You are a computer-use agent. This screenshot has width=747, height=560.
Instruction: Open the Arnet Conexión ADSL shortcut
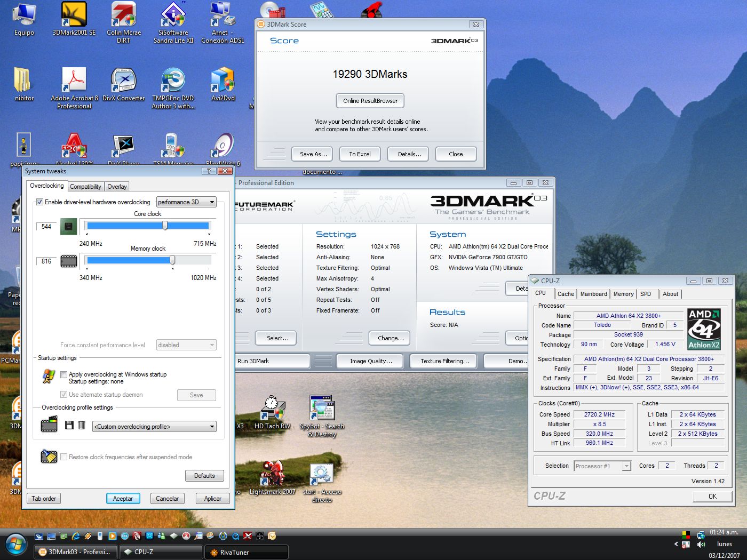pyautogui.click(x=222, y=22)
